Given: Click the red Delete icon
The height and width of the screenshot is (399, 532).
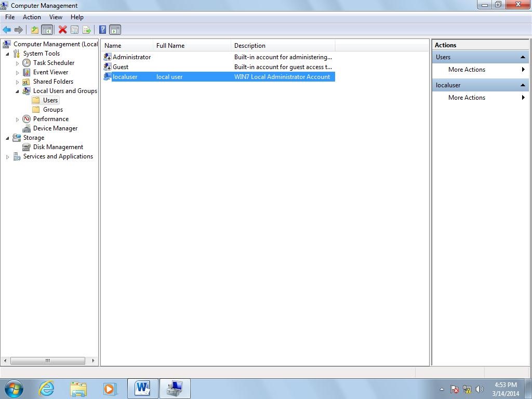Looking at the screenshot, I should click(x=62, y=30).
